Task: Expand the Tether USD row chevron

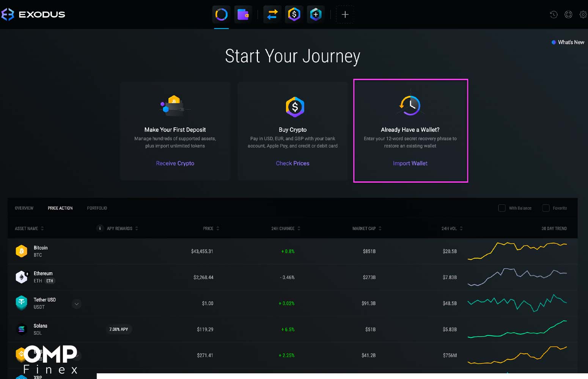Action: (x=77, y=304)
